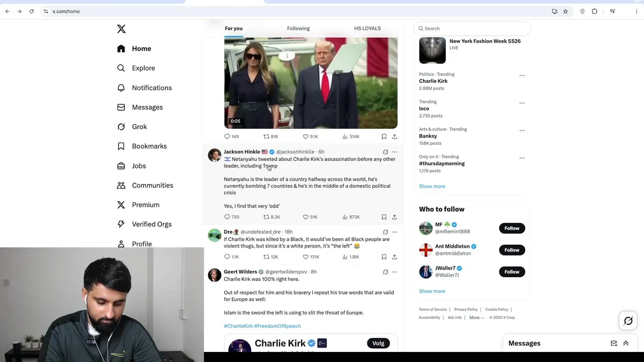View Jackson Hinkle's post 873K views

point(351,217)
